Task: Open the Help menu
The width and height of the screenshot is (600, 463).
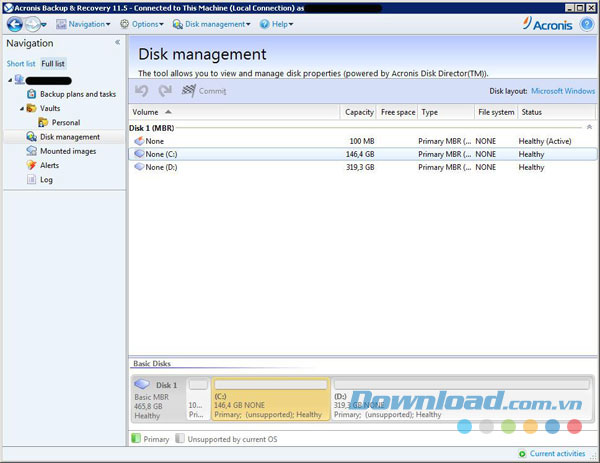Action: (x=276, y=24)
